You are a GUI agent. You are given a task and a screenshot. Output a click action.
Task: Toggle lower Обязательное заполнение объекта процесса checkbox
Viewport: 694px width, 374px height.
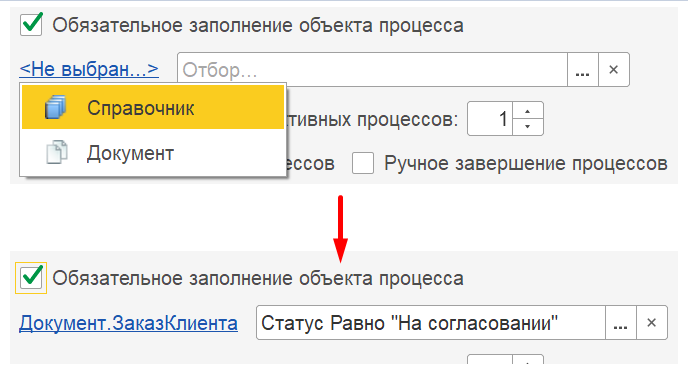click(31, 278)
